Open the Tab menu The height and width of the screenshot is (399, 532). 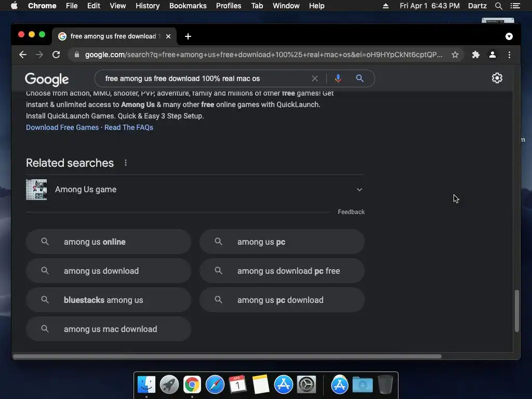(257, 6)
